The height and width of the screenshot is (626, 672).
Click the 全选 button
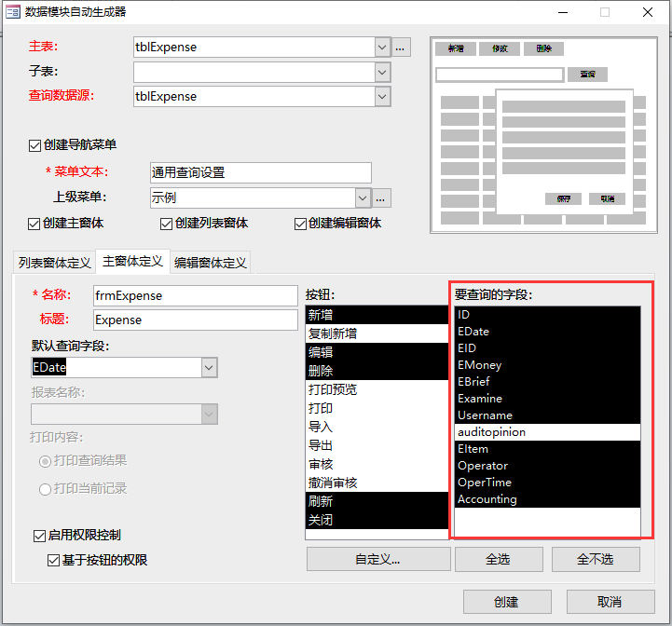point(499,559)
